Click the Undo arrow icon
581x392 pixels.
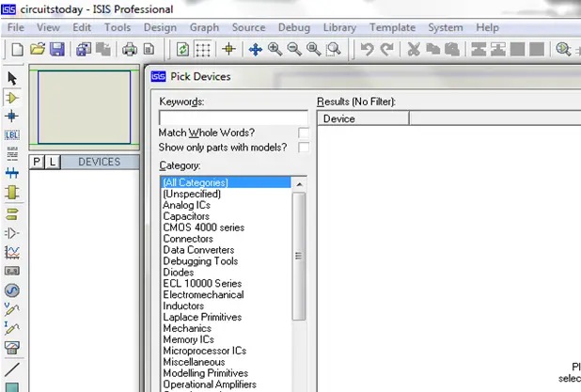point(368,49)
